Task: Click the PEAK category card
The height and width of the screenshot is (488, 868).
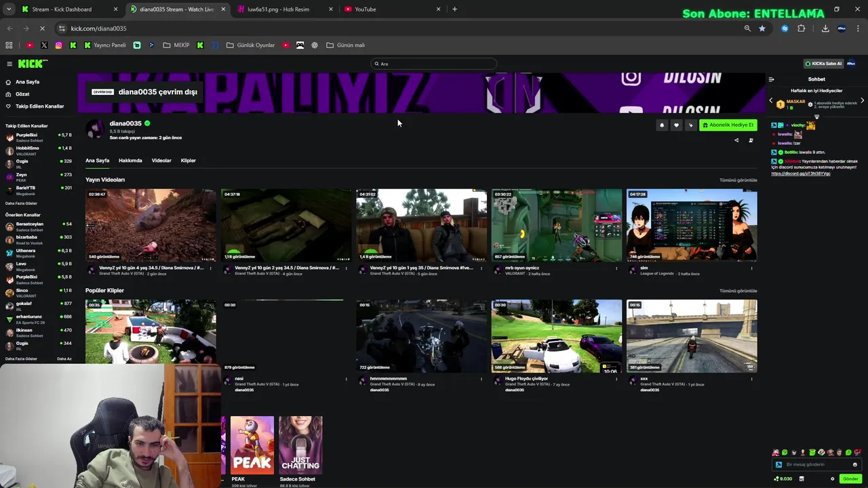Action: [x=252, y=445]
